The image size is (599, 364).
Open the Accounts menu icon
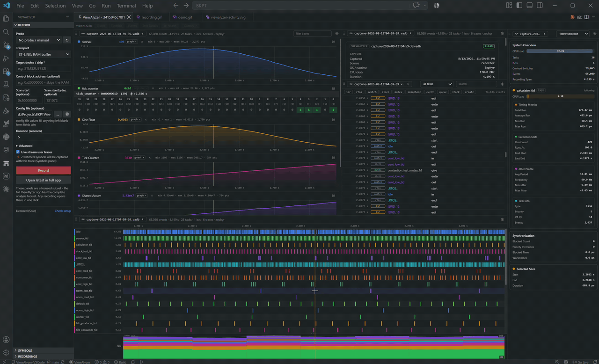[x=6, y=340]
